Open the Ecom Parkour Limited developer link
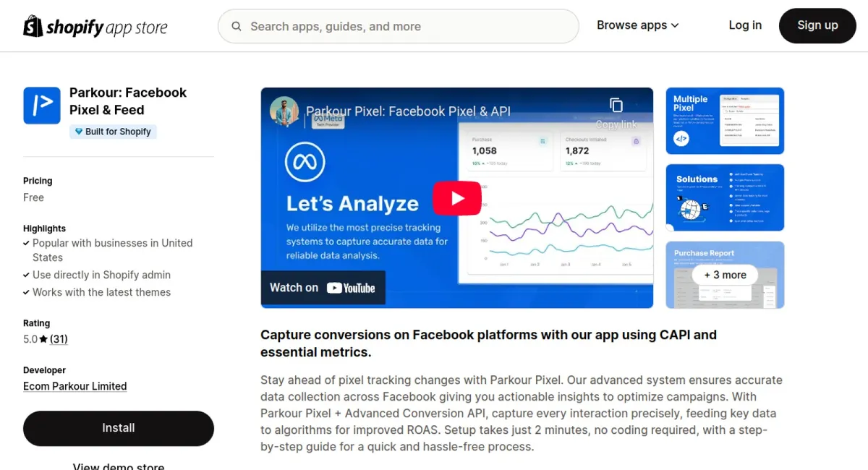The image size is (868, 470). (75, 386)
